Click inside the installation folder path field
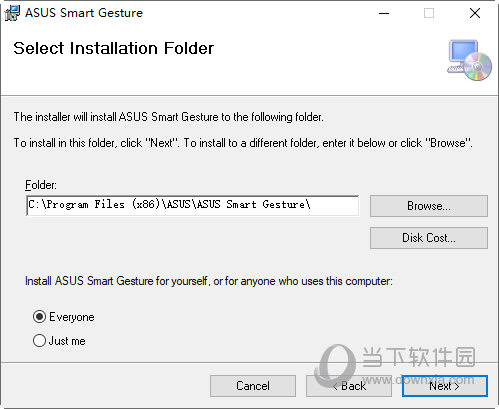This screenshot has width=499, height=409. 193,206
